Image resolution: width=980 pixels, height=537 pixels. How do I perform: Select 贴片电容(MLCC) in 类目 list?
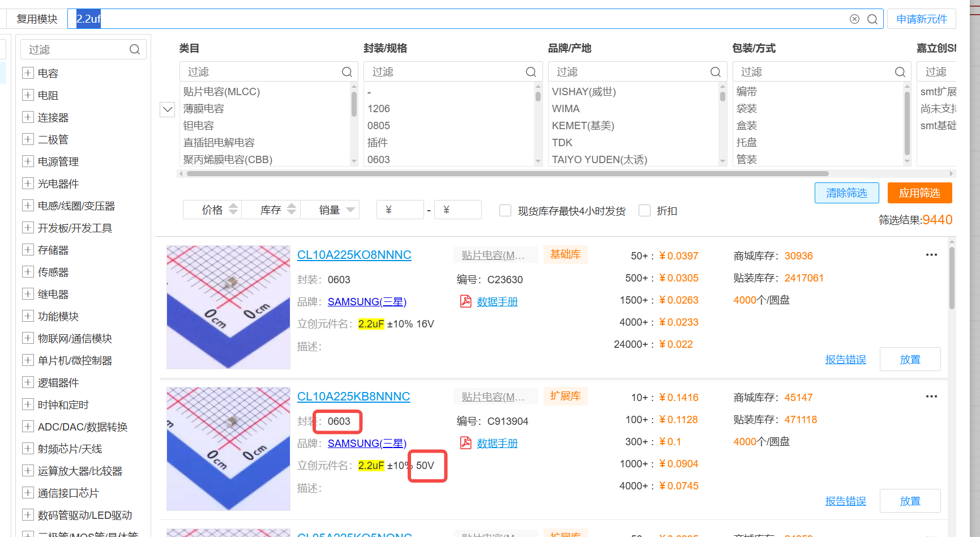221,92
